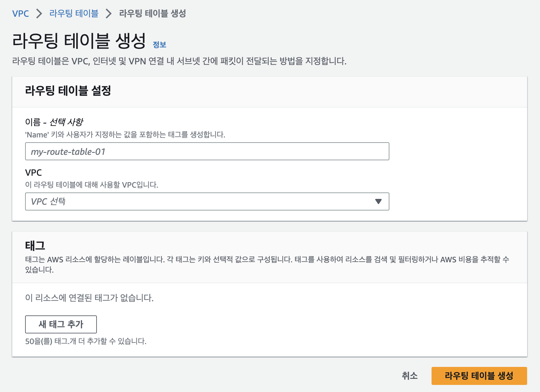Screen dimensions: 540x392
Task: Click the 'Name' 키와 사용자가 description text
Action: coord(125,135)
